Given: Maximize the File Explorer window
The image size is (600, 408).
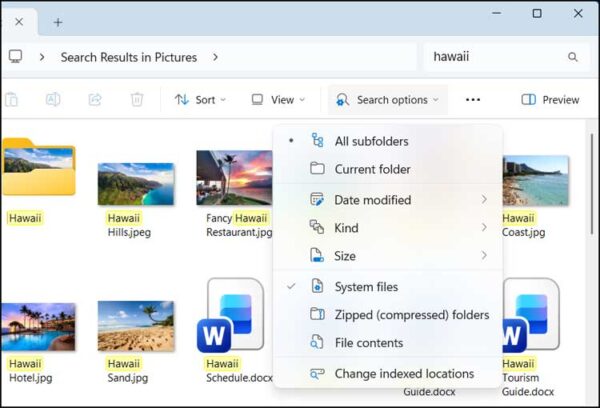Looking at the screenshot, I should tap(537, 13).
